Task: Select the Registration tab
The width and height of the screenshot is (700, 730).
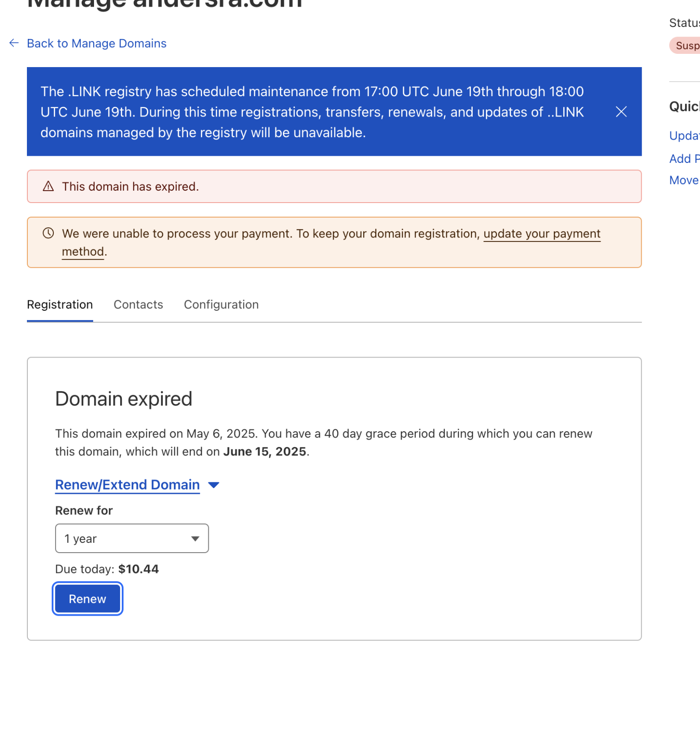Action: point(60,305)
